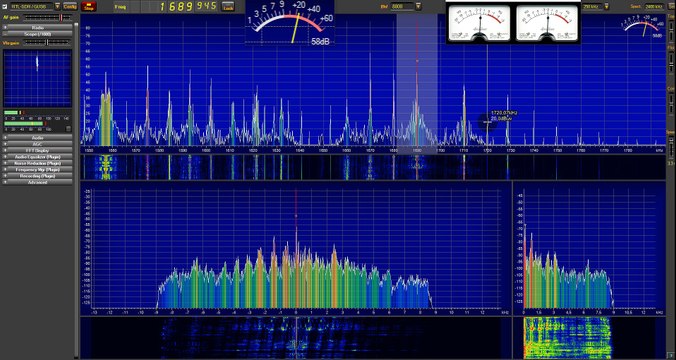
Task: Expand the Frequency Mgr (Plugin) panel
Action: [x=38, y=170]
